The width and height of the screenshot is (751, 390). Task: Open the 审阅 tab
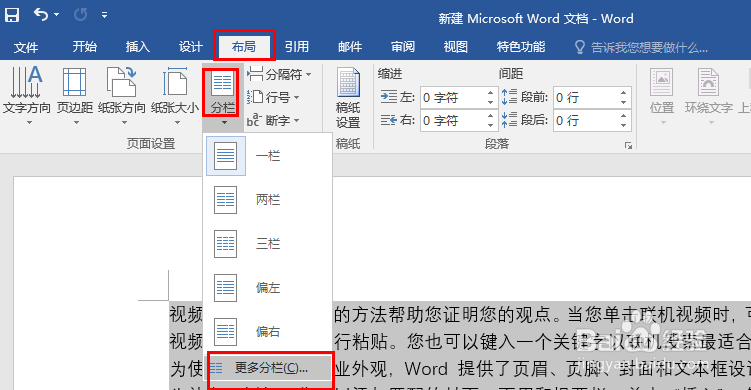(x=403, y=46)
